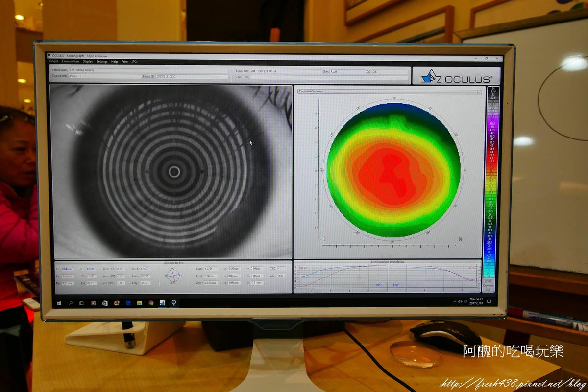This screenshot has width=588, height=392.
Task: Open the Action Center notification icon
Action: pos(489,301)
